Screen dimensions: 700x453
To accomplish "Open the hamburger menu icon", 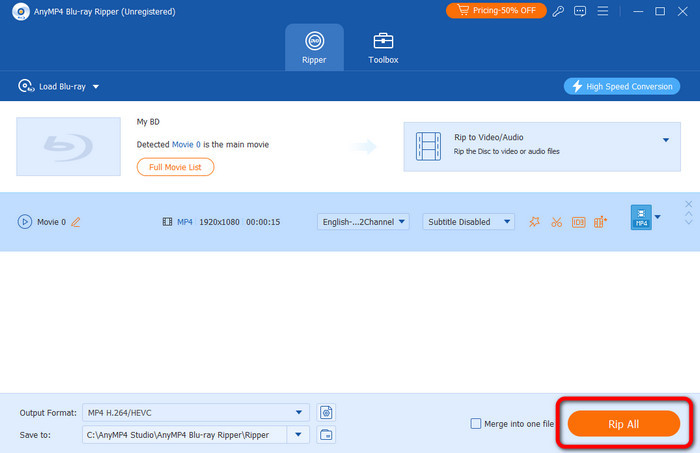I will [x=603, y=11].
